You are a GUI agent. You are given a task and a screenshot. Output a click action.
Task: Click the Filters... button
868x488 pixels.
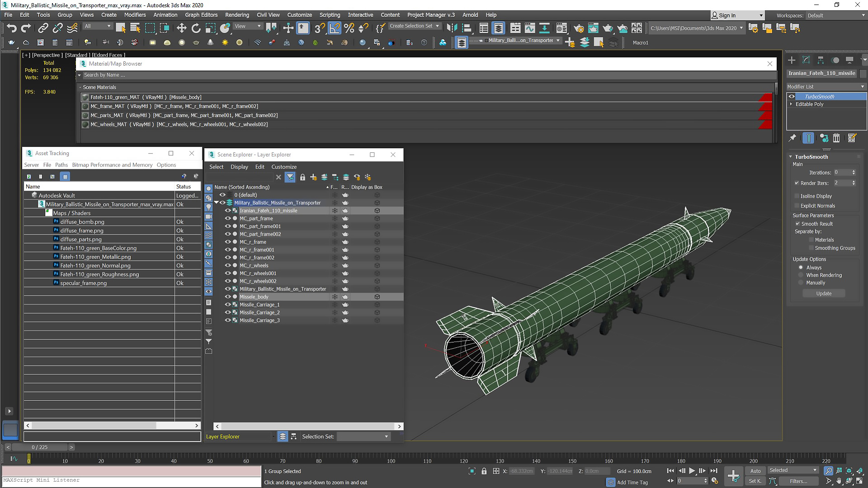798,481
